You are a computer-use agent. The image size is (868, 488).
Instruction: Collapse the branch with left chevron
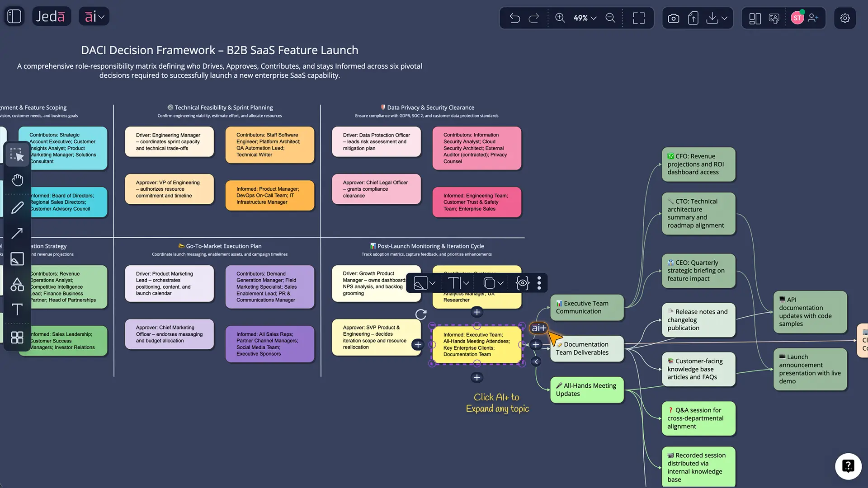[x=536, y=361]
